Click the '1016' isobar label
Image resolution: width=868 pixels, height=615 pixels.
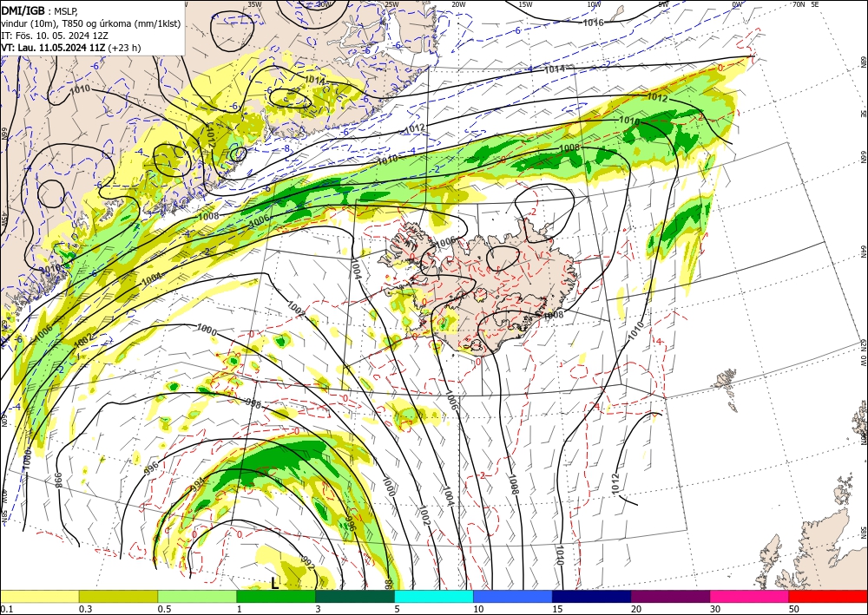click(593, 23)
